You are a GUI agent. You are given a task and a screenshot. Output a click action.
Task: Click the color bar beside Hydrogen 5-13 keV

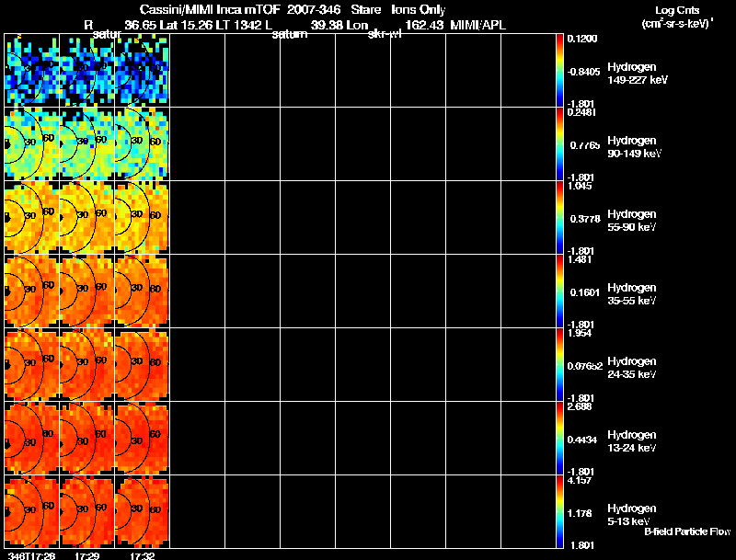coord(560,511)
